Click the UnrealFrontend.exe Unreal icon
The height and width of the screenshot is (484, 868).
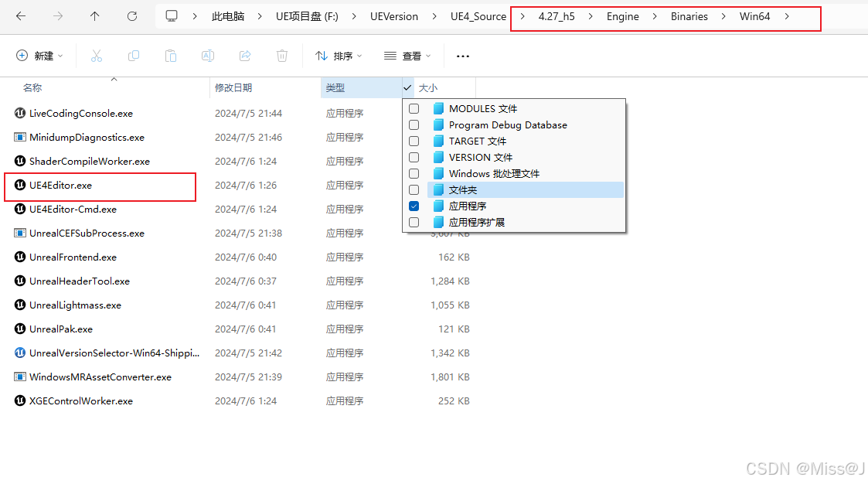click(20, 257)
